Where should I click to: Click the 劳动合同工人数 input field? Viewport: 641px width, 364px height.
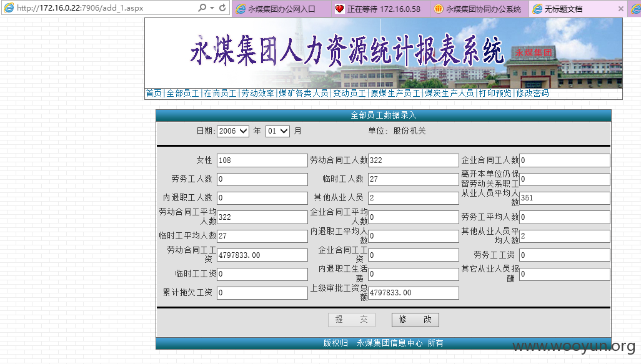pyautogui.click(x=414, y=160)
